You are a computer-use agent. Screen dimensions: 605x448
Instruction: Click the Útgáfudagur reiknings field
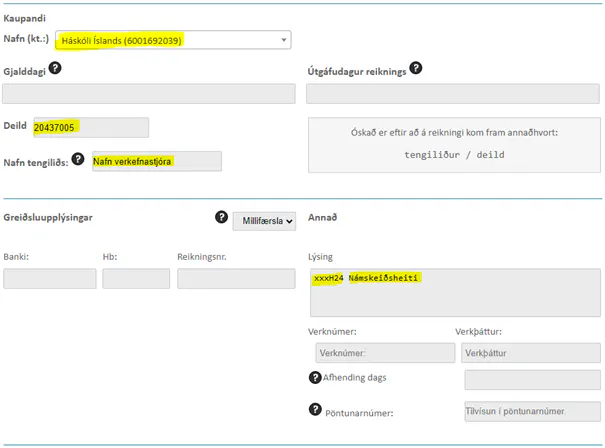(453, 94)
